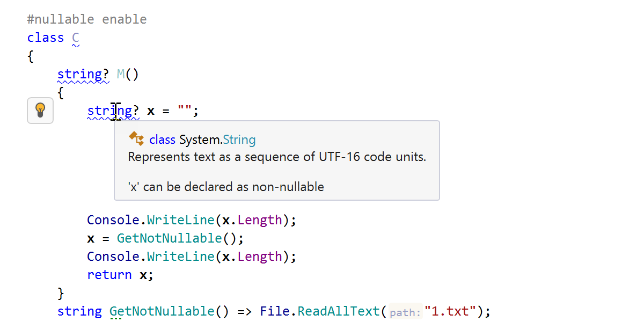The width and height of the screenshot is (644, 322).
Task: Click variable x in its declaration
Action: (151, 111)
